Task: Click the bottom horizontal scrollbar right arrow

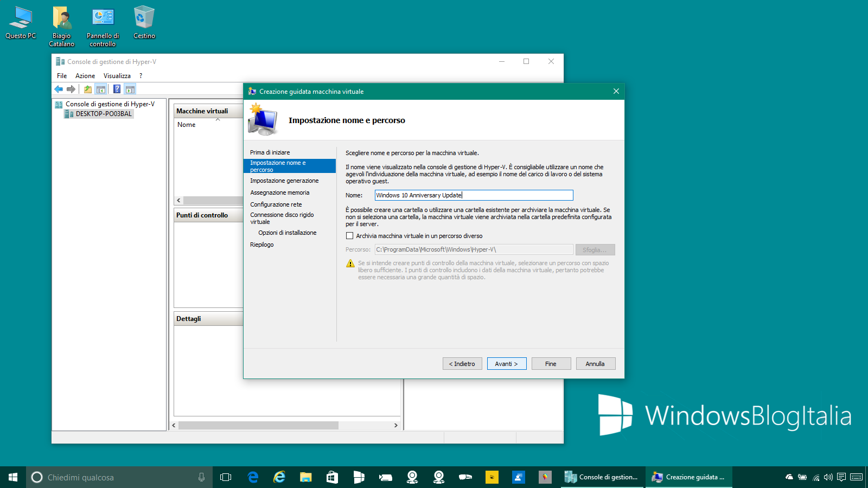Action: point(395,426)
